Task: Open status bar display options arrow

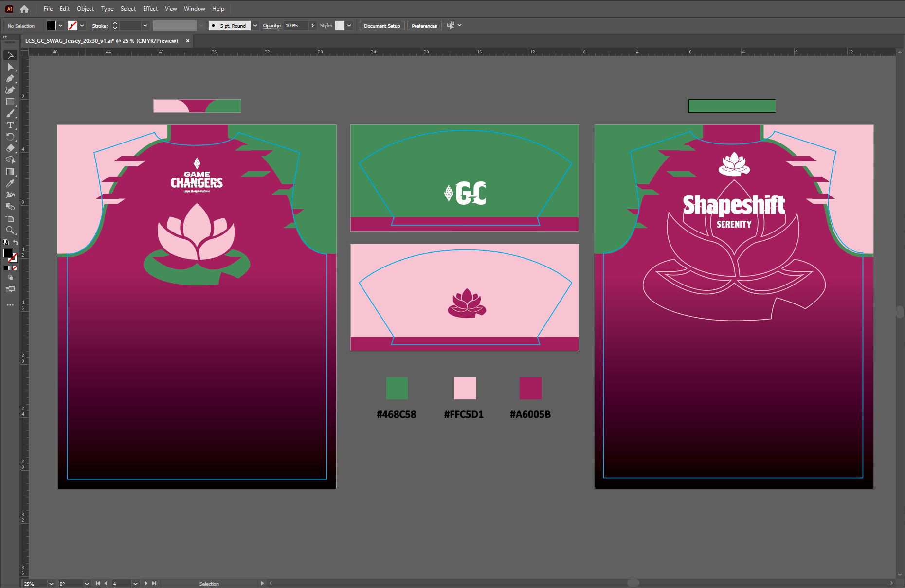Action: pos(262,583)
